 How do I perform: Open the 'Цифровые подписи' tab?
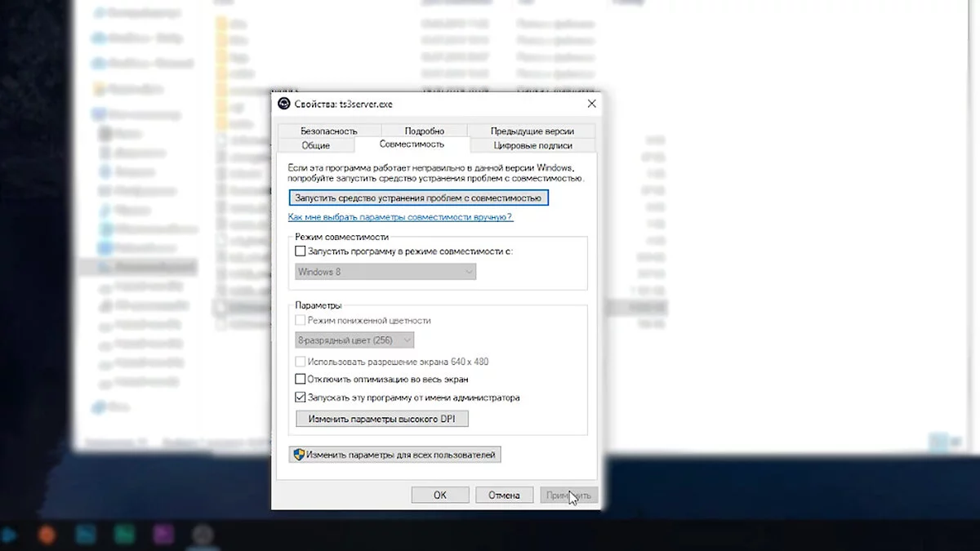532,145
